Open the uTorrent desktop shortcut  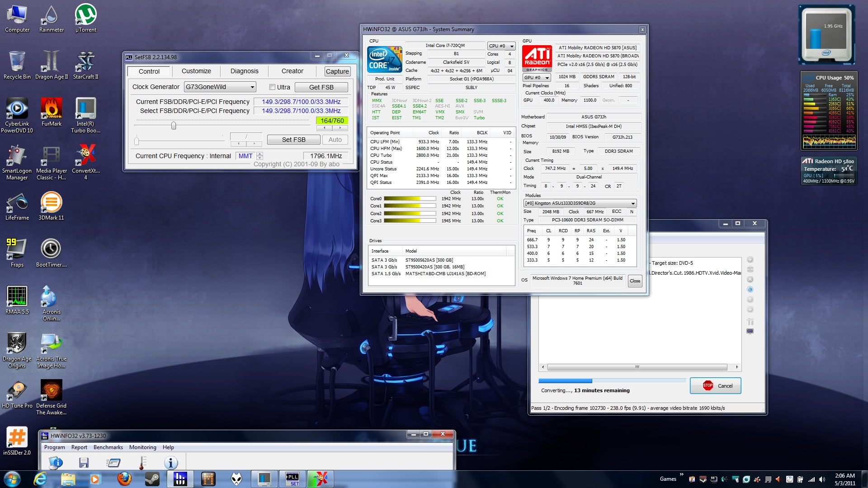85,18
